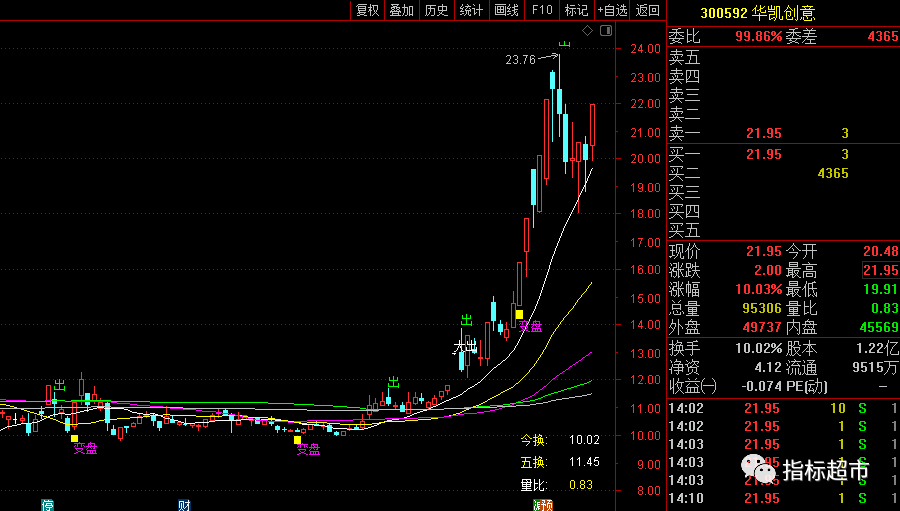This screenshot has height=511, width=900.
Task: Click the 五换 11.45 label
Action: click(560, 462)
